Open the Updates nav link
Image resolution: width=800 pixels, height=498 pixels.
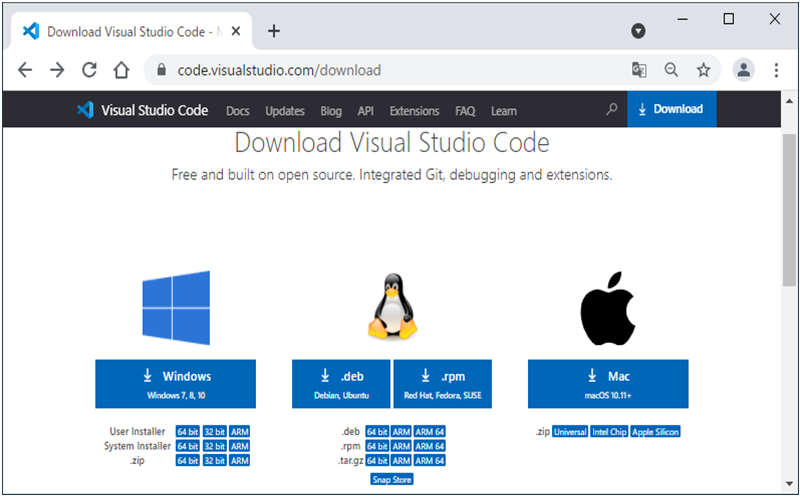(x=285, y=110)
